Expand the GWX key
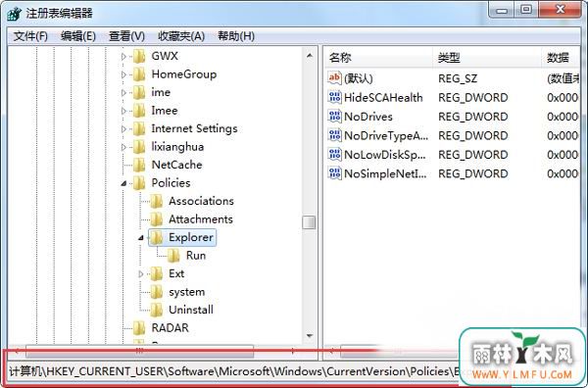 [x=123, y=57]
